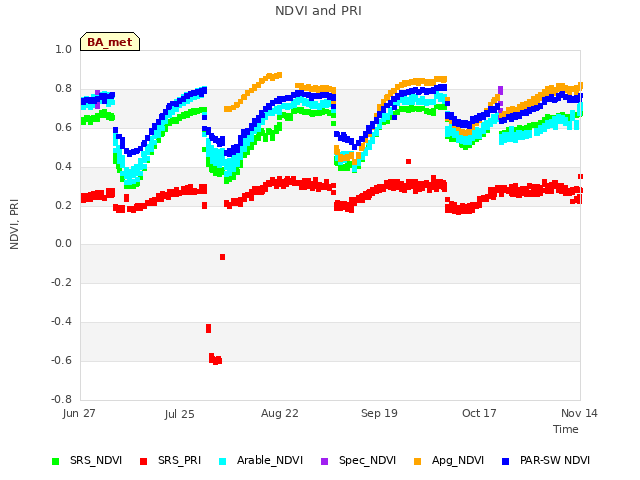Click the Nov 14 x-axis label
The height and width of the screenshot is (480, 640).
tap(579, 413)
